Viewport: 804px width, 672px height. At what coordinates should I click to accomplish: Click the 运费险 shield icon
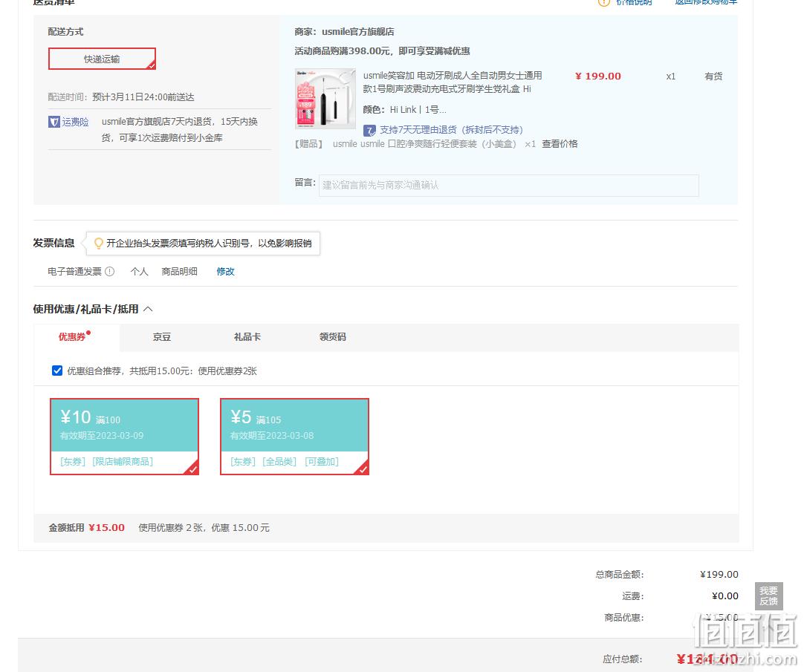point(54,122)
